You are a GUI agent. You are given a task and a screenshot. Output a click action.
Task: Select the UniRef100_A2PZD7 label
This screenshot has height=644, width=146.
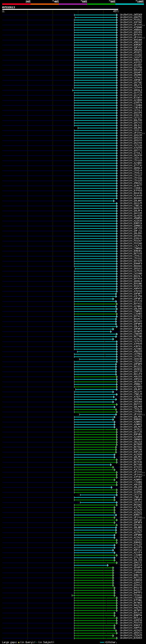(131, 63)
